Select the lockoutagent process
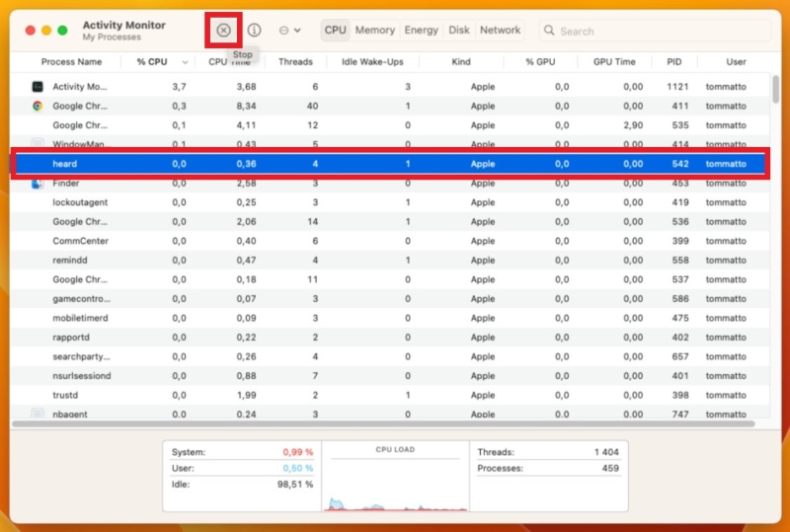 (x=390, y=202)
